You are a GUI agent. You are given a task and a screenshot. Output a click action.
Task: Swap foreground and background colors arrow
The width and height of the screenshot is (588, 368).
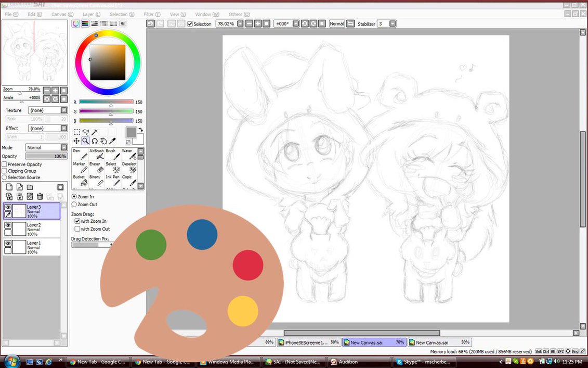click(x=140, y=130)
